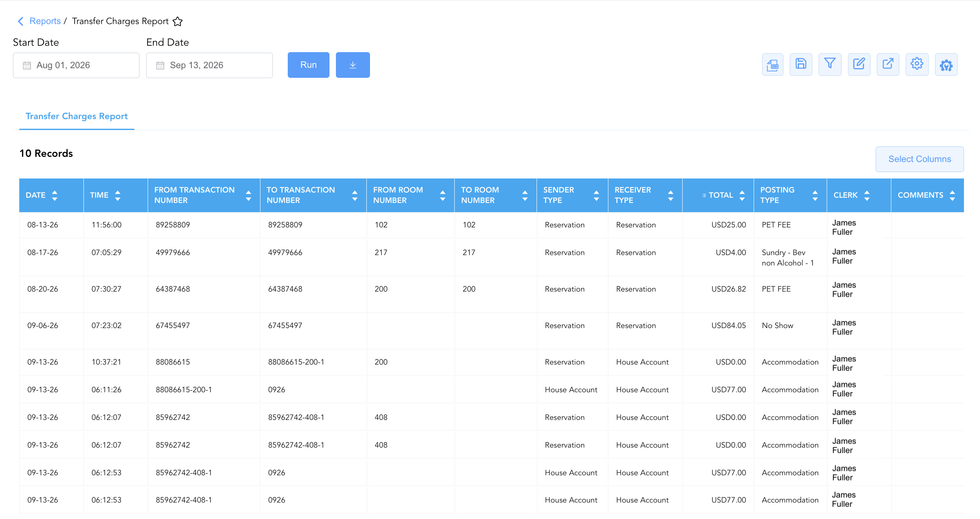Click the No Show posting type
The height and width of the screenshot is (519, 980).
(778, 326)
